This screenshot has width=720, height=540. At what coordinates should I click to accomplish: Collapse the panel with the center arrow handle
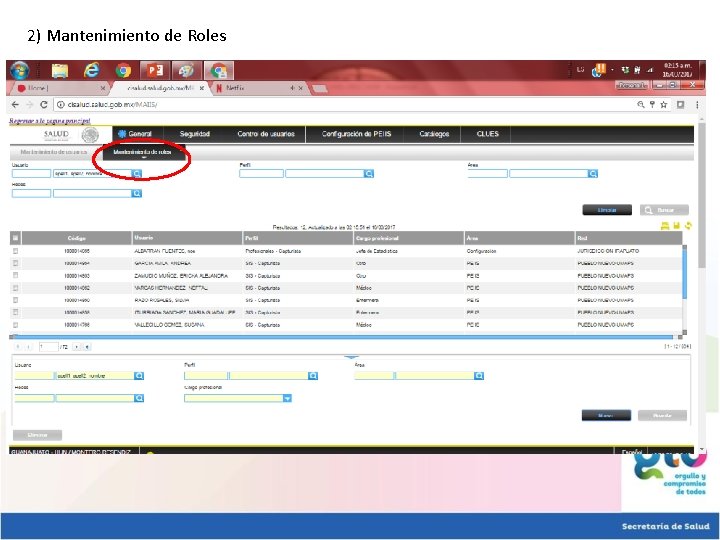(351, 357)
